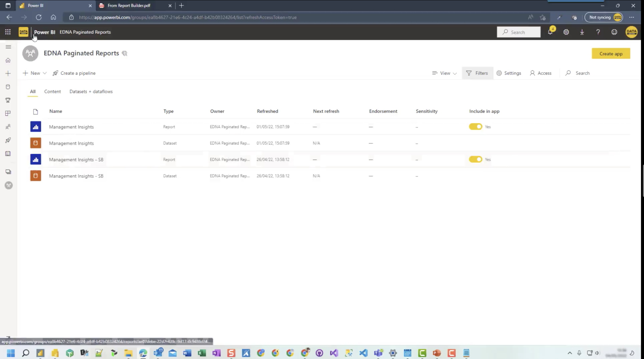644x359 pixels.
Task: Select the Power BI browser tab
Action: (56, 5)
